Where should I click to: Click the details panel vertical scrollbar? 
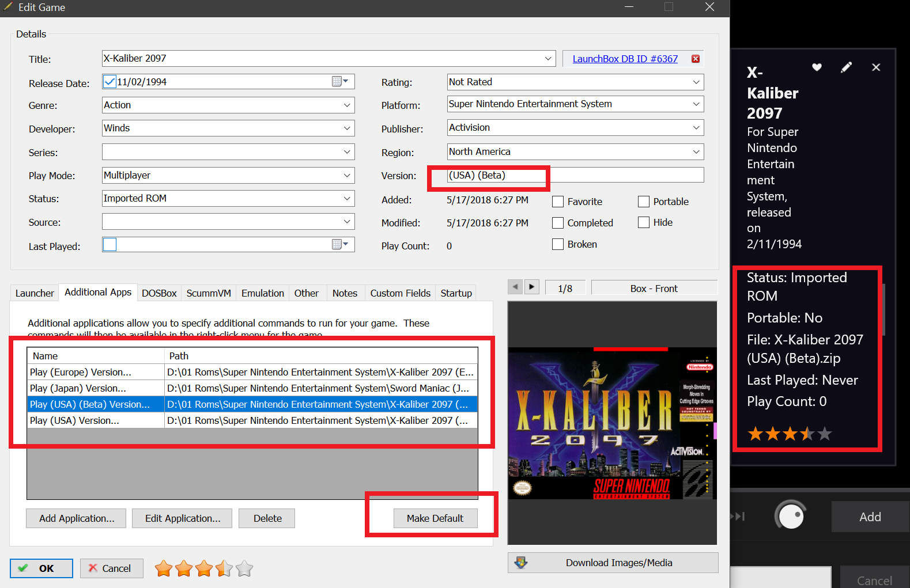coord(883,309)
